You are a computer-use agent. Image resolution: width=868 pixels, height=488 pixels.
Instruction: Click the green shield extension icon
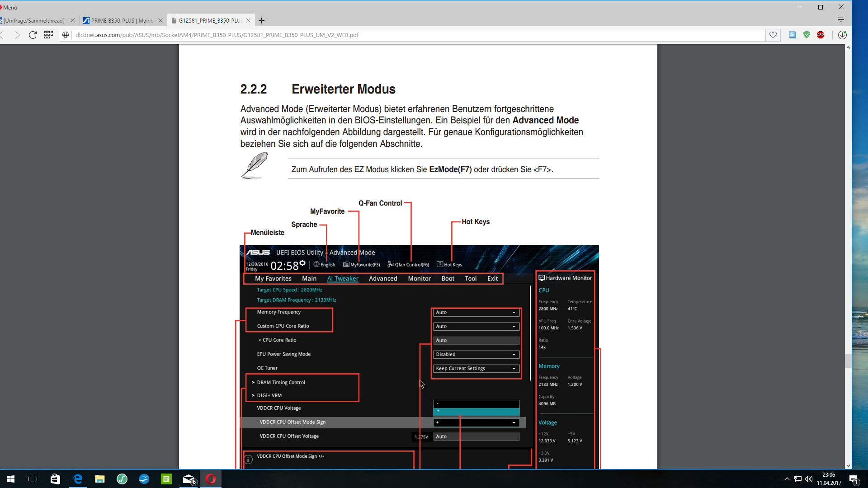click(807, 35)
